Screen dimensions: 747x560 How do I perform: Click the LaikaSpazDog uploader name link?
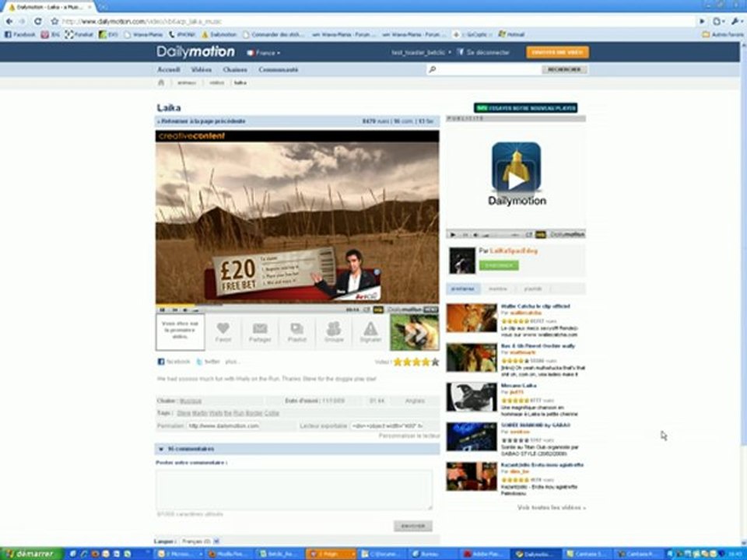tap(514, 250)
